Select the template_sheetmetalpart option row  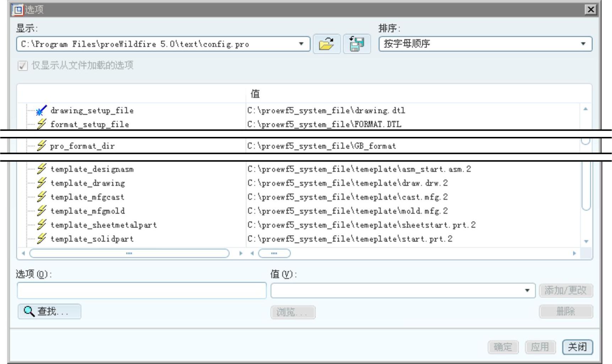click(103, 225)
